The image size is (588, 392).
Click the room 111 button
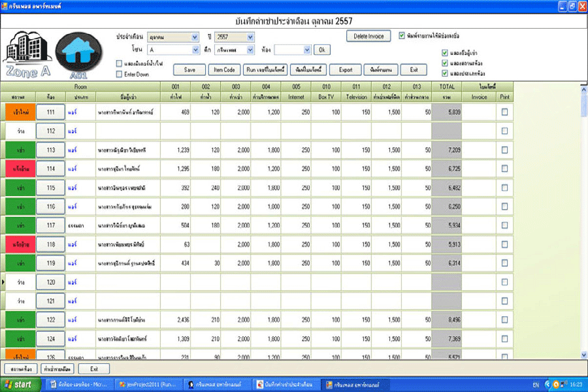(x=50, y=112)
